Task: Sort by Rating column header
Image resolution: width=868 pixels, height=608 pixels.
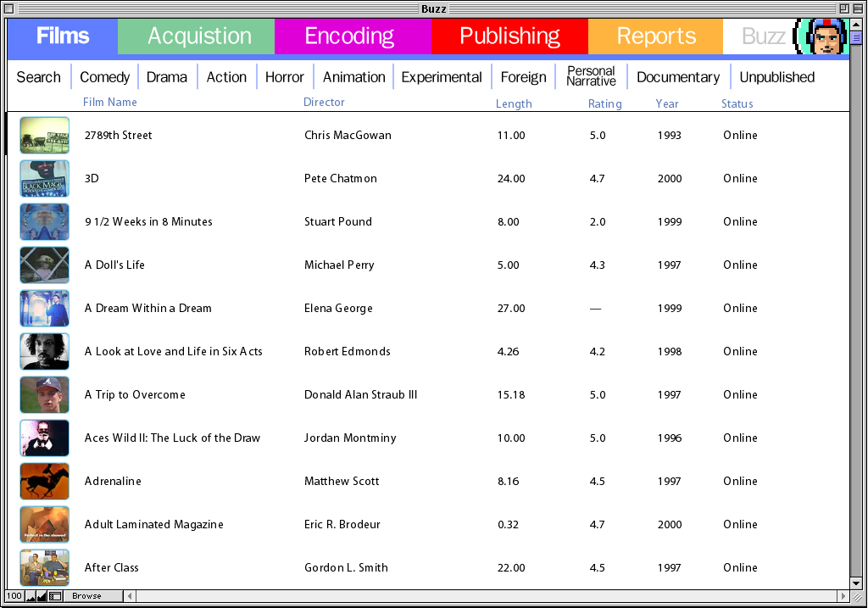Action: (x=604, y=103)
